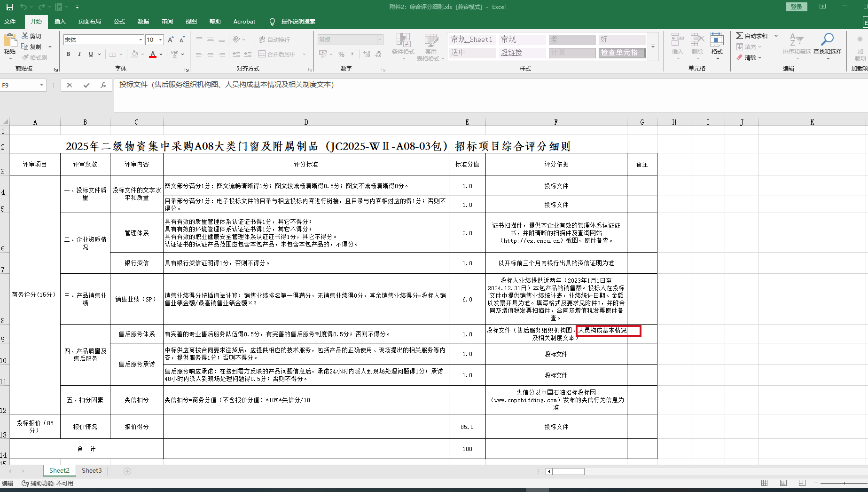Open the font size dropdown showing 10
This screenshot has width=868, height=492.
click(160, 40)
